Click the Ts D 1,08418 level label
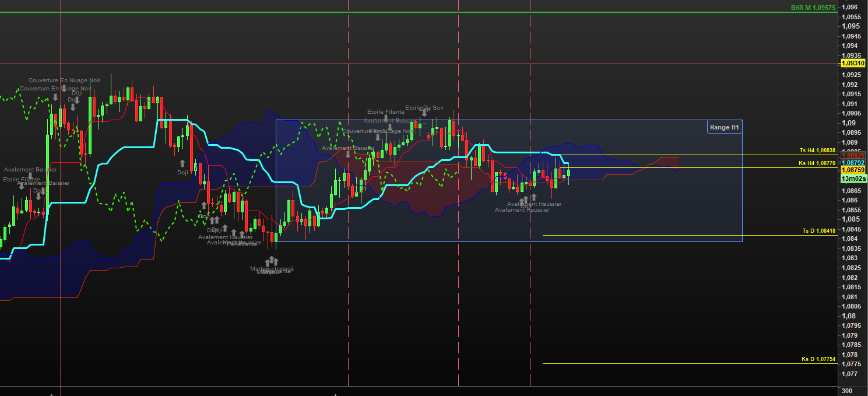The height and width of the screenshot is (396, 868). (x=818, y=231)
